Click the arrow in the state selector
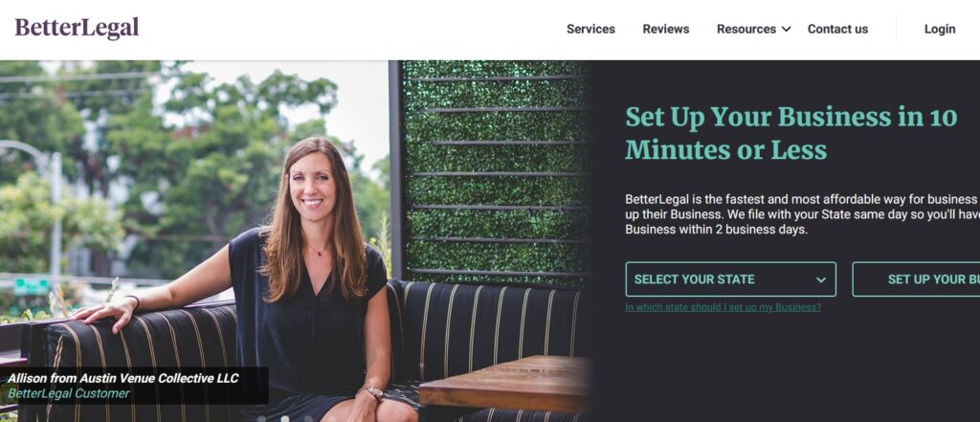980x422 pixels. [x=820, y=279]
